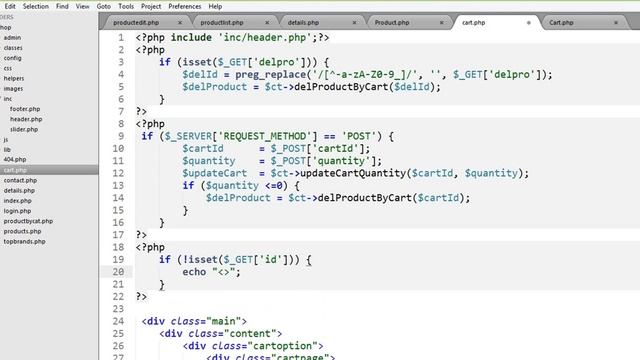
Task: Click 'REQUEST_METHOD' text on line 9
Action: pos(264,136)
